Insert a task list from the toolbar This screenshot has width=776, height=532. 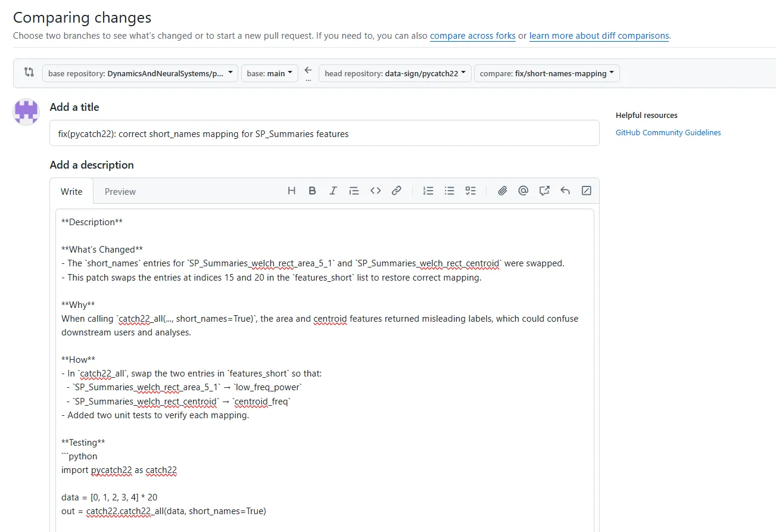[470, 191]
